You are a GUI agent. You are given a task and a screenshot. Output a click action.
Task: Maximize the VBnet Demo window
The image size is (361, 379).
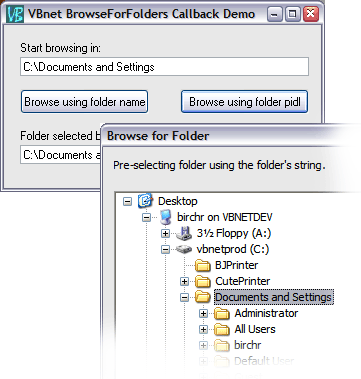click(x=292, y=14)
